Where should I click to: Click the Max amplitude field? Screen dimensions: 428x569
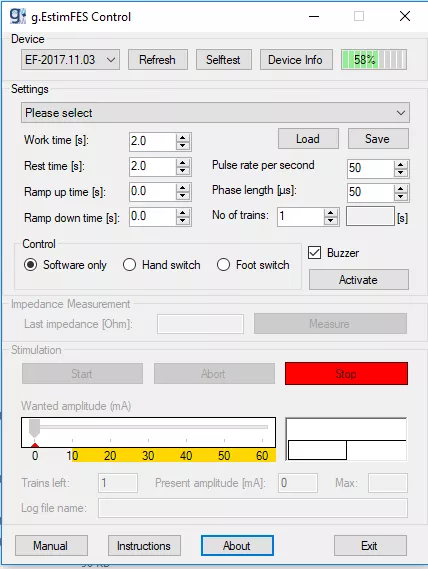click(x=388, y=483)
